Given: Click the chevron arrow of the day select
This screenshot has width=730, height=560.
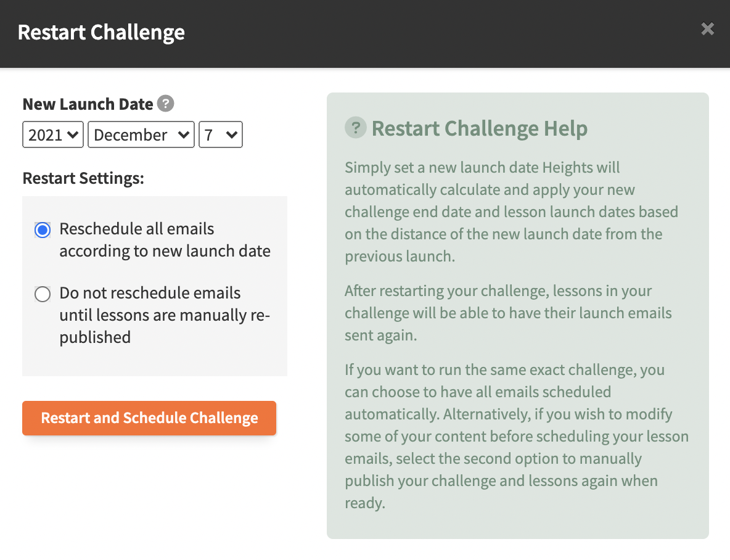Looking at the screenshot, I should 232,134.
